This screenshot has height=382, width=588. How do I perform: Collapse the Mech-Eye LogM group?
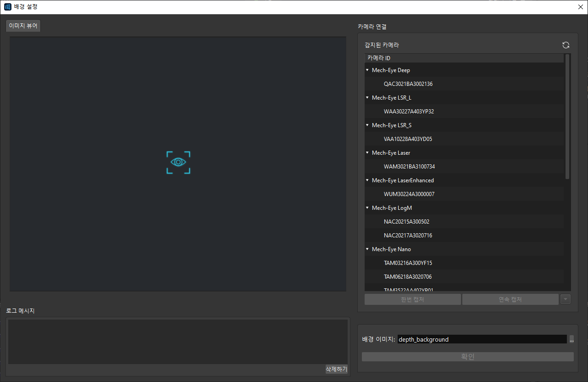click(367, 208)
